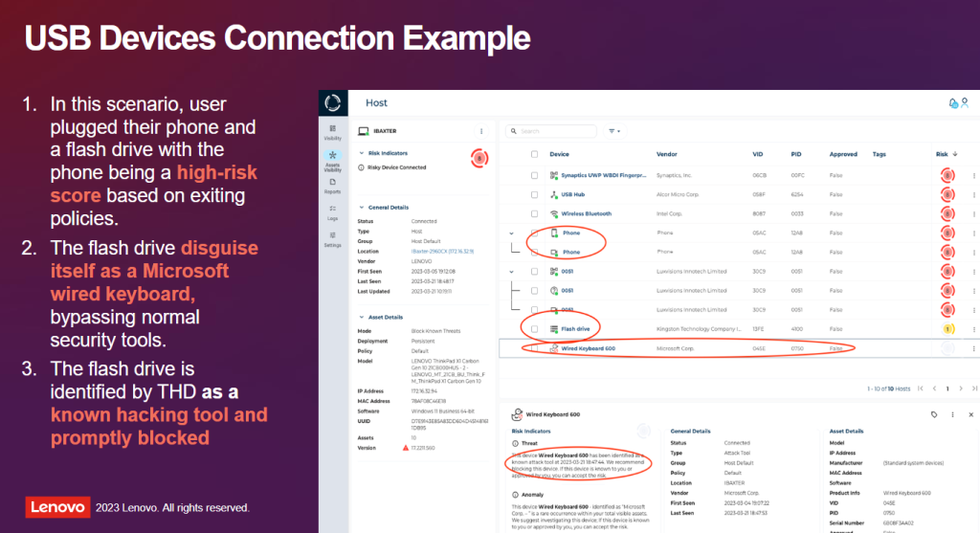Toggle the select-all checkbox in table header

click(534, 154)
